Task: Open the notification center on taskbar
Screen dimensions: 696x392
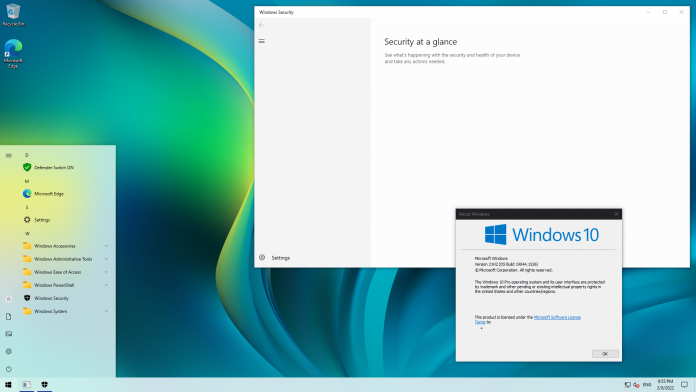Action: [684, 384]
